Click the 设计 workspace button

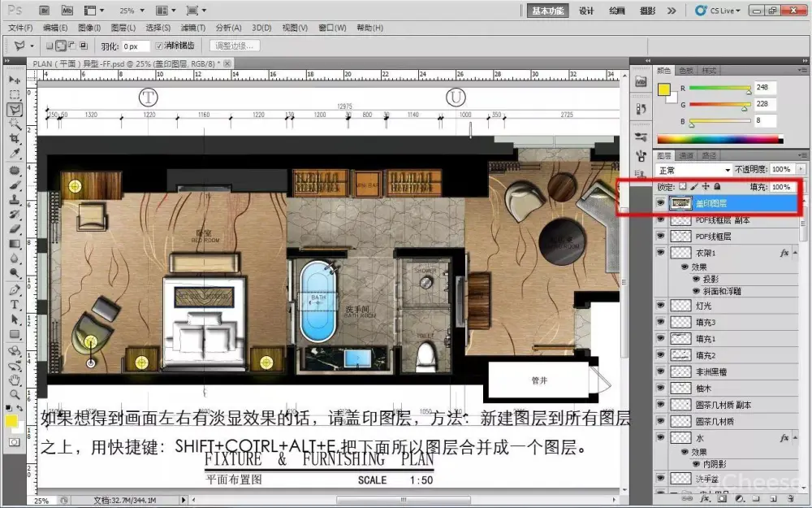point(586,11)
